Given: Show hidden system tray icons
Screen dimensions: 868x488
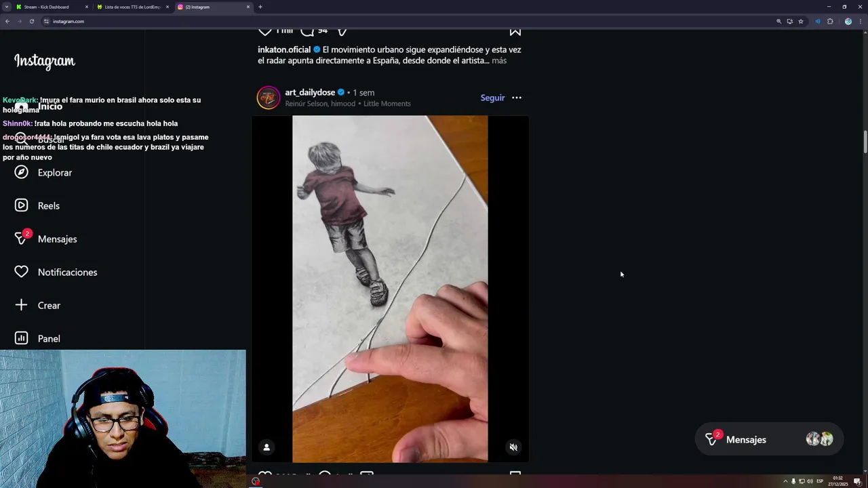Looking at the screenshot, I should 785,481.
